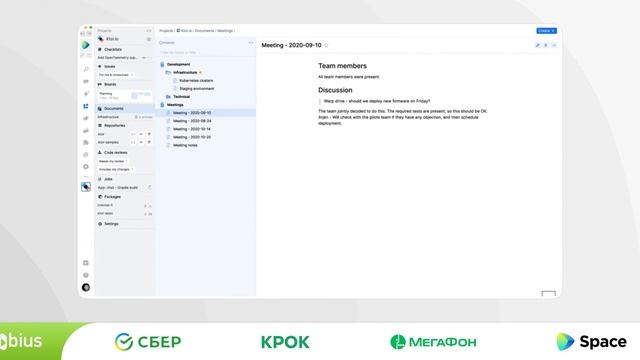The height and width of the screenshot is (360, 640).
Task: Click the Space logo in the sidebar
Action: 86,45
